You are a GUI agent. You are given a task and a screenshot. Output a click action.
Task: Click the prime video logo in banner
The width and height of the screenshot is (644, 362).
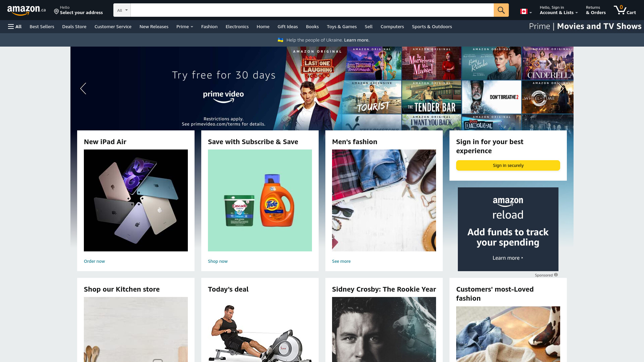[x=223, y=97]
